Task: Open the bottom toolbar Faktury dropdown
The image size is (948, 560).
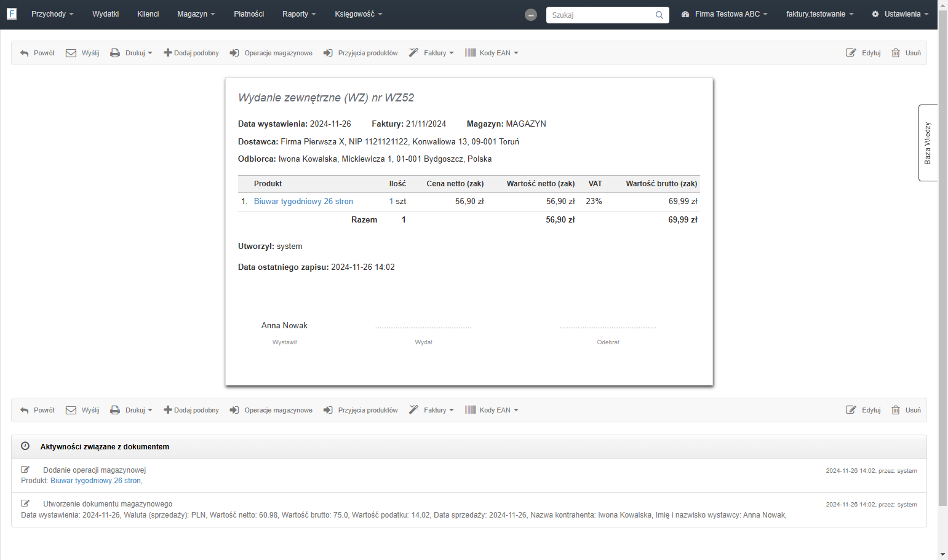Action: click(431, 410)
